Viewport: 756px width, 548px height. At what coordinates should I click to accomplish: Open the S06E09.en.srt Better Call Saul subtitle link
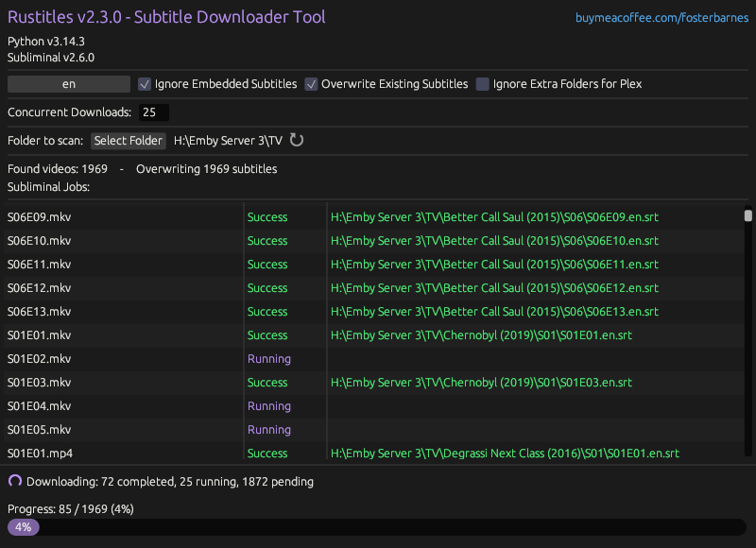pos(493,216)
